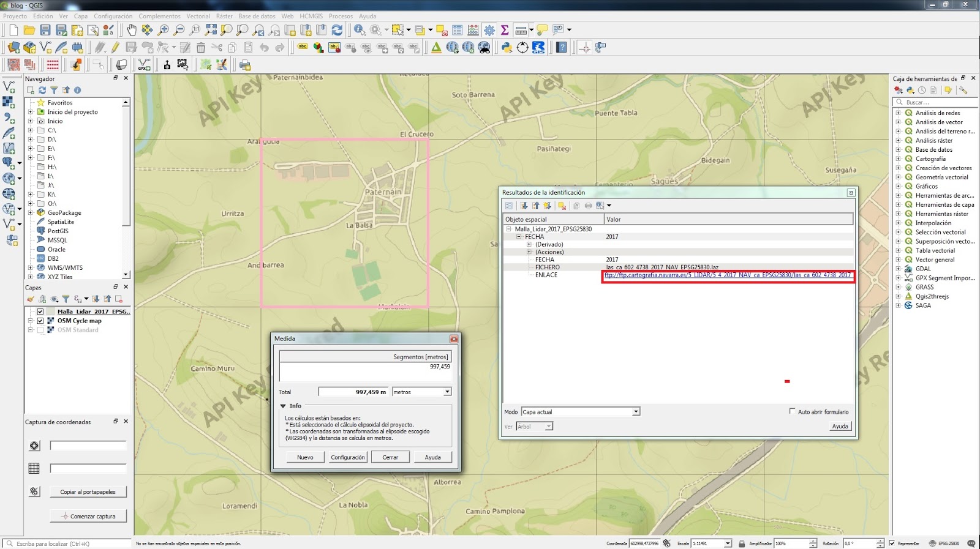Select the Measure Line ruler tool

coord(521,30)
